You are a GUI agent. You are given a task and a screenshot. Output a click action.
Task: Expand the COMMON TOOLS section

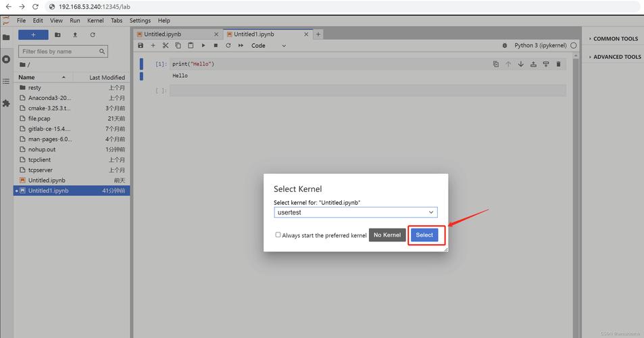(614, 39)
